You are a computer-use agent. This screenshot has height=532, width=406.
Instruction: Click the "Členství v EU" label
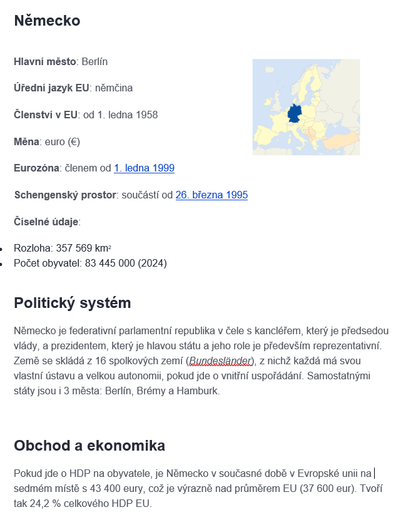[x=46, y=115]
